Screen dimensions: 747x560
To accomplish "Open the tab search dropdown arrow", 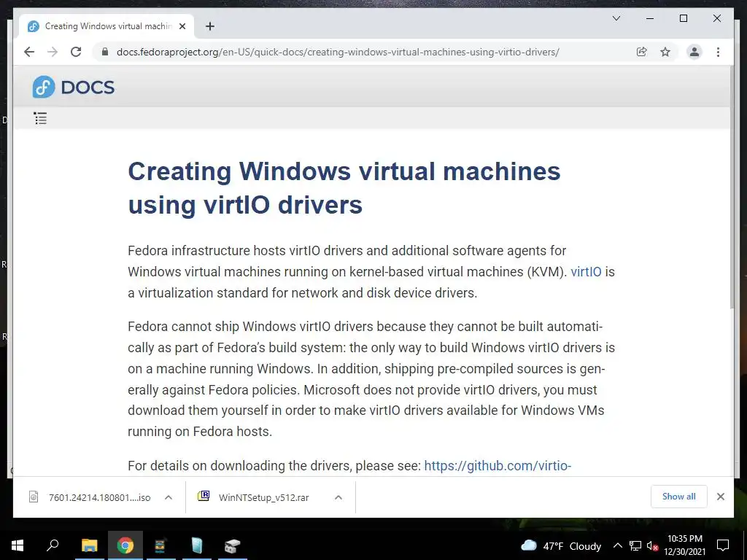I will (x=616, y=18).
